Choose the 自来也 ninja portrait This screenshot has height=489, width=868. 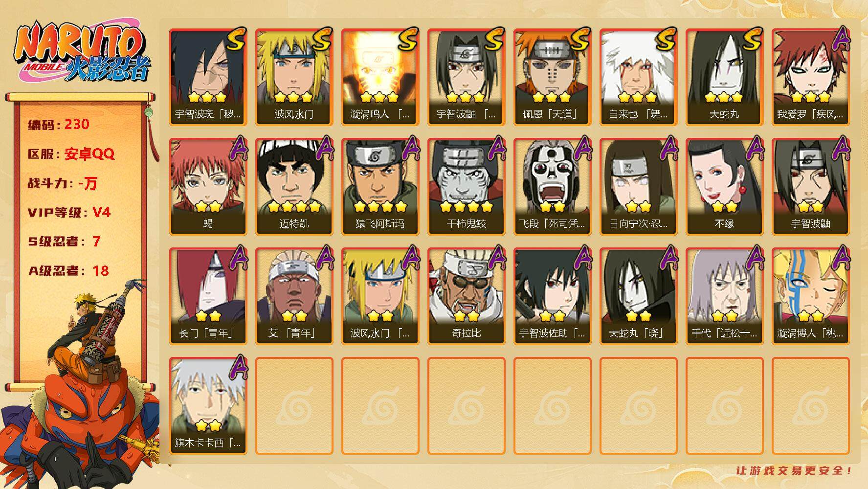click(x=638, y=77)
